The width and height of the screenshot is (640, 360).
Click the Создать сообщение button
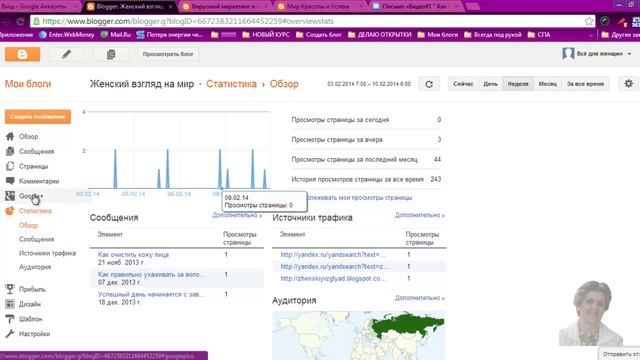38,117
